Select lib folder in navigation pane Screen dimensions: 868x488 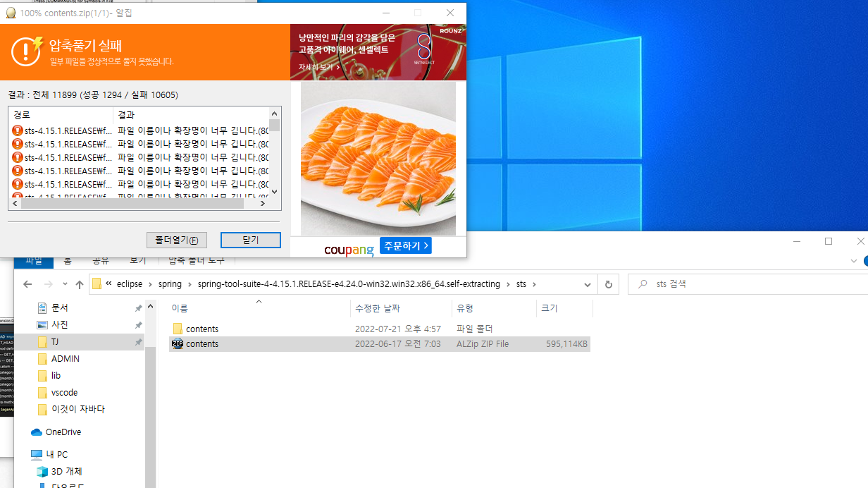(x=56, y=376)
